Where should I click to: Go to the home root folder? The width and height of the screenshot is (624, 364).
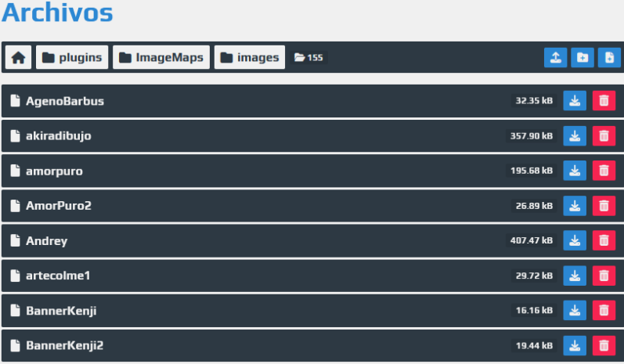click(18, 57)
